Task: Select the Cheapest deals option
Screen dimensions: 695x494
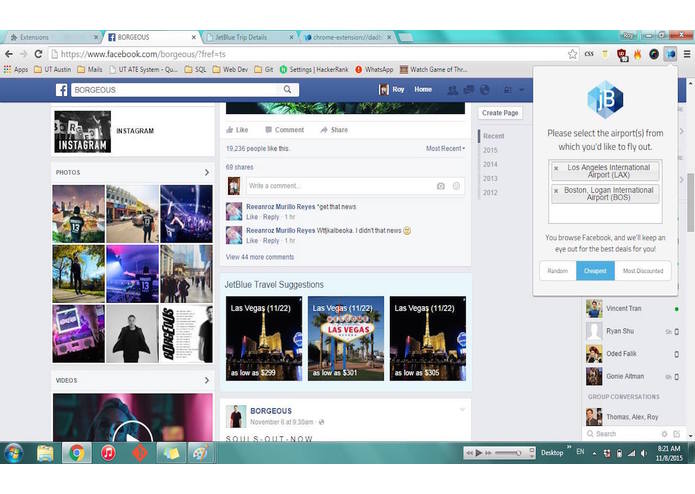Action: 595,271
